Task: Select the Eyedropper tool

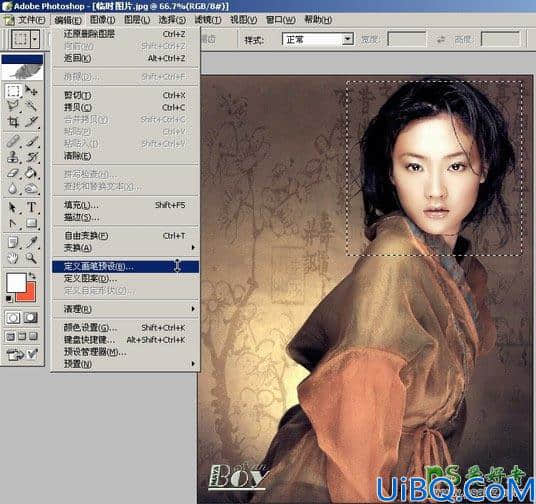Action: [x=31, y=242]
